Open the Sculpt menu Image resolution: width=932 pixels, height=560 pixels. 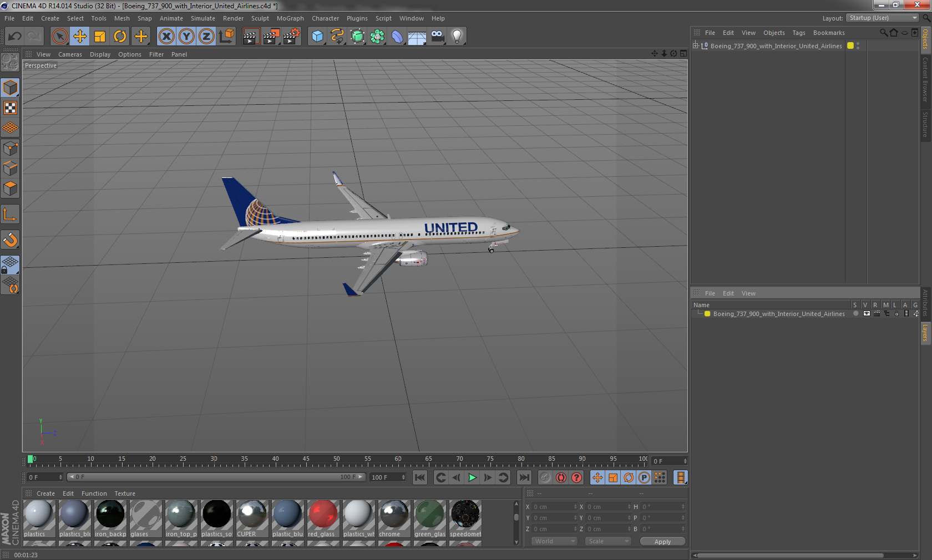(260, 18)
